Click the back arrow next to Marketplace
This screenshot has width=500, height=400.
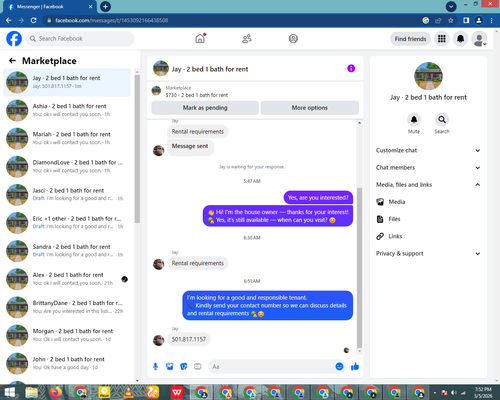pyautogui.click(x=12, y=60)
